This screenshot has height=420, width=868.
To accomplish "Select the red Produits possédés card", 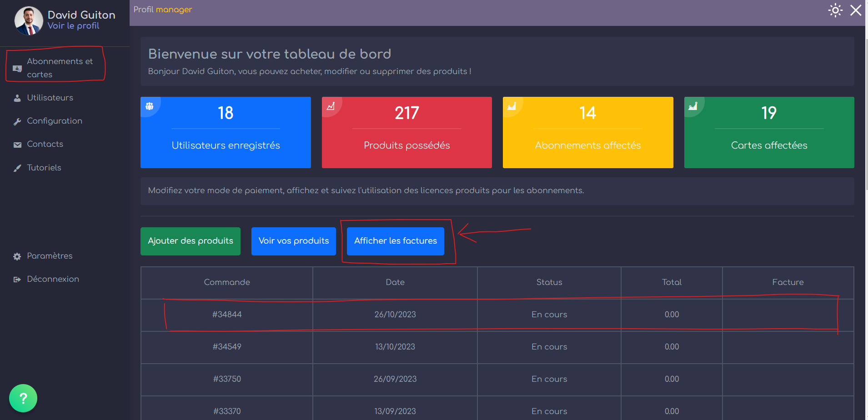I will point(406,132).
